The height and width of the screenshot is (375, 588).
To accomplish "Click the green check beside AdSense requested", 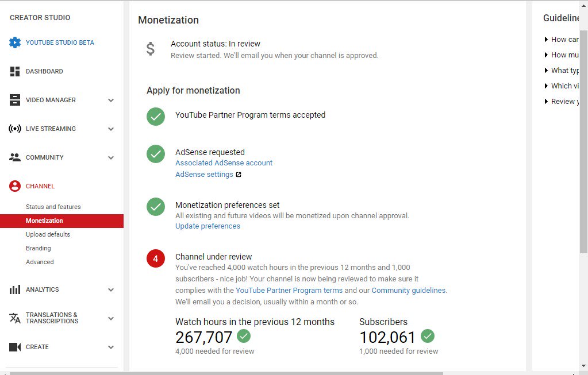I will point(156,154).
